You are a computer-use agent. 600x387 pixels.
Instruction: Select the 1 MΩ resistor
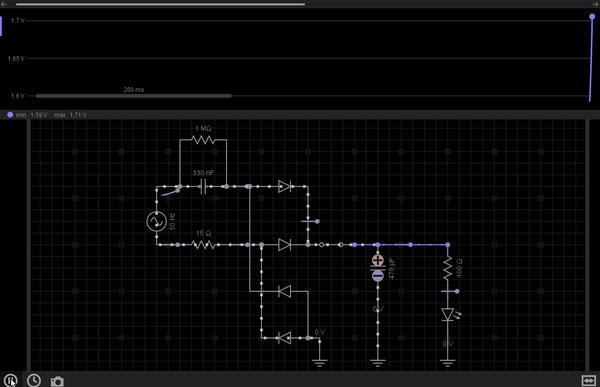pyautogui.click(x=203, y=140)
